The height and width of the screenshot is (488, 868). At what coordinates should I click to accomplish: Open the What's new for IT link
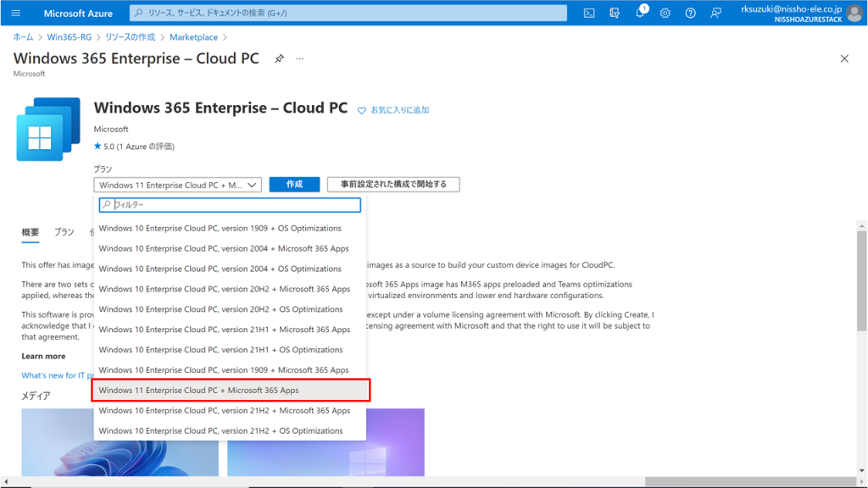point(57,375)
